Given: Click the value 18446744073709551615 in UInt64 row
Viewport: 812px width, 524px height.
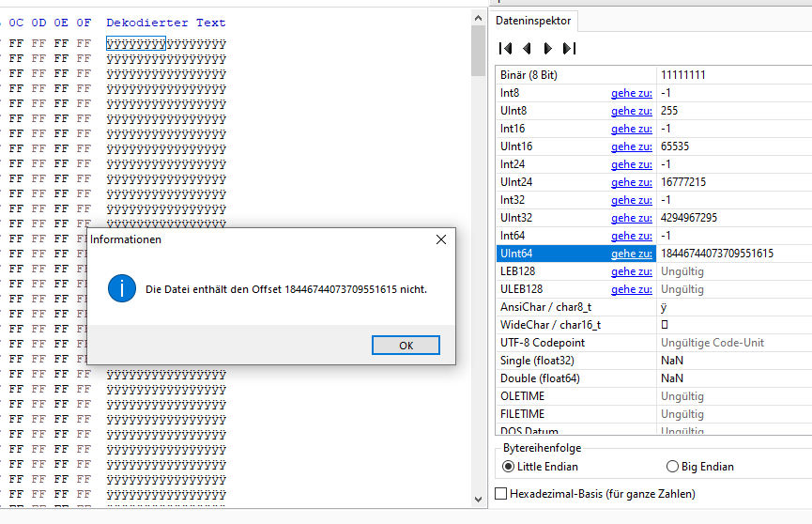Looking at the screenshot, I should coord(716,254).
